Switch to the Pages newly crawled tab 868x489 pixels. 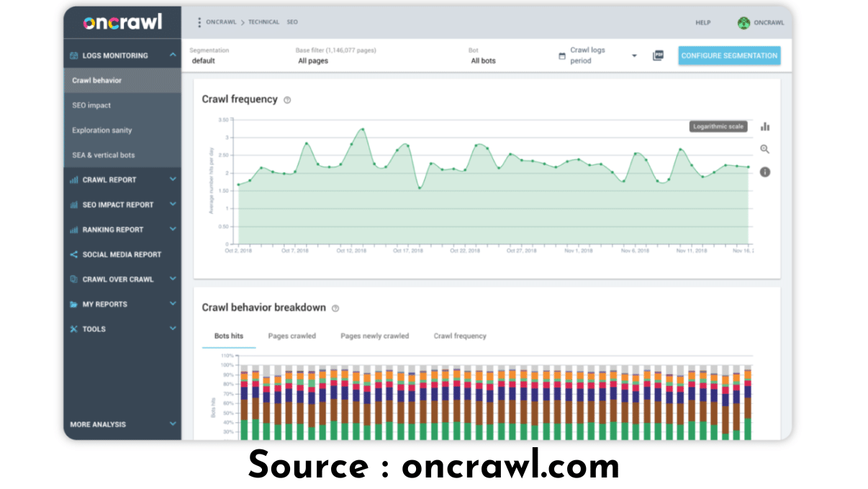pyautogui.click(x=374, y=336)
